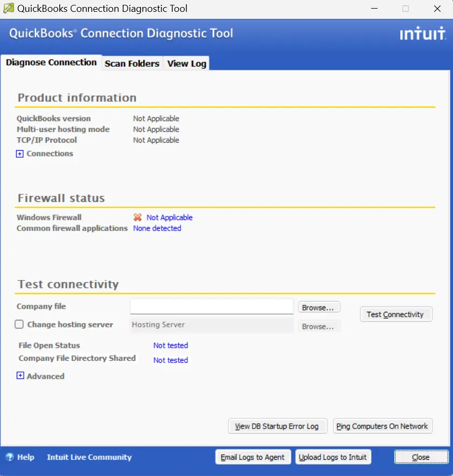Switch to the Scan Folders tab
Image resolution: width=453 pixels, height=476 pixels.
[x=131, y=63]
